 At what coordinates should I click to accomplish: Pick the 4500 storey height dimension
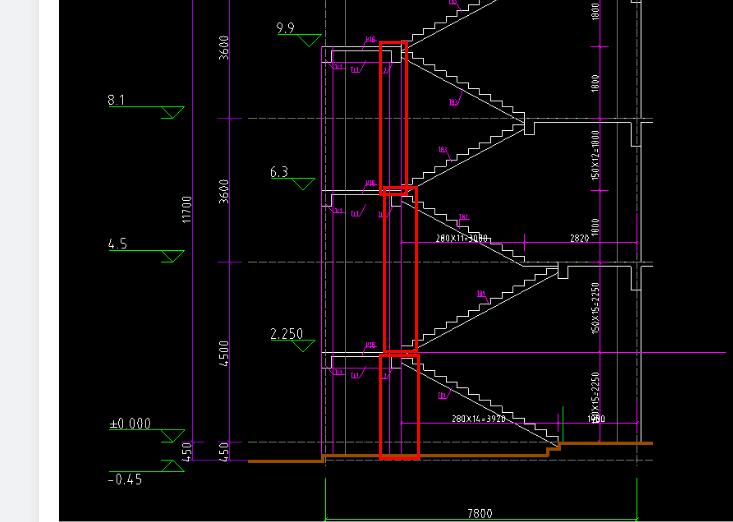(x=224, y=353)
